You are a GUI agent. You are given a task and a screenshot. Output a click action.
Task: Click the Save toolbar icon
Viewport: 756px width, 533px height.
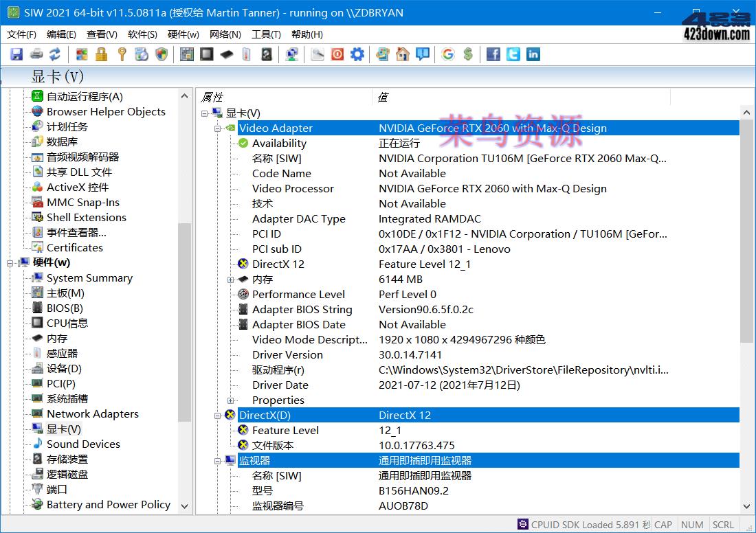(x=15, y=54)
